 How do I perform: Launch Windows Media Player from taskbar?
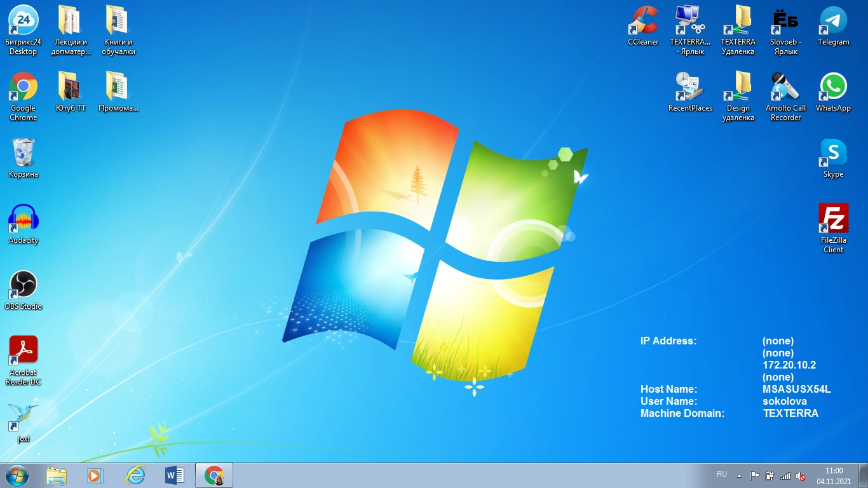pyautogui.click(x=96, y=475)
